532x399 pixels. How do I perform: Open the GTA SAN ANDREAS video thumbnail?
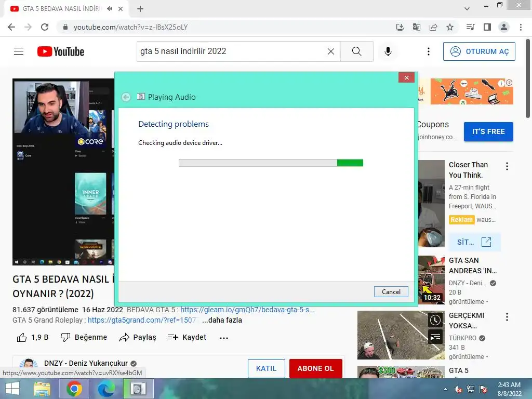pyautogui.click(x=431, y=280)
